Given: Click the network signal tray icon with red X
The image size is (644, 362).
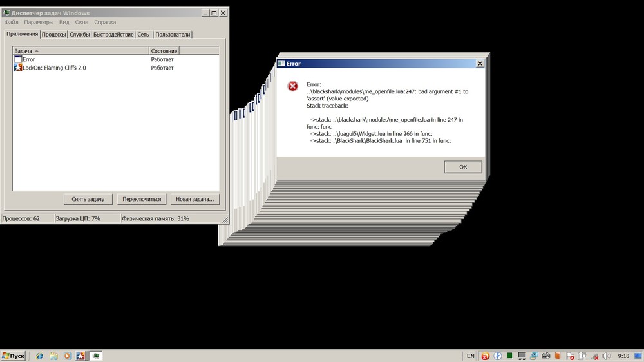Looking at the screenshot, I should 594,356.
